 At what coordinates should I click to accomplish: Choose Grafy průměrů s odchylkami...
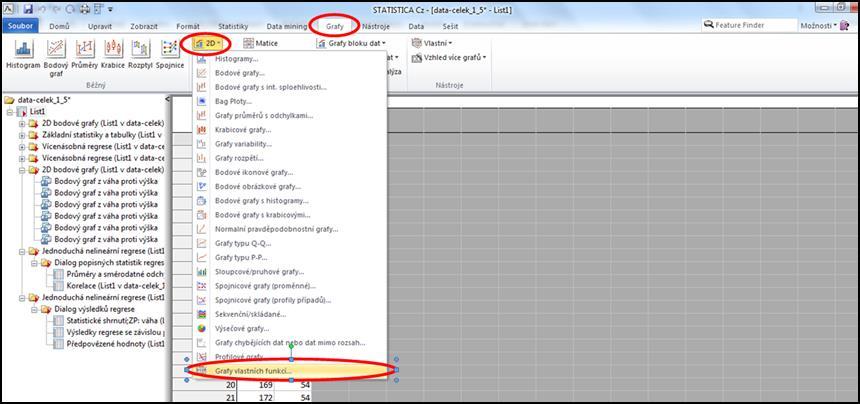pos(290,116)
